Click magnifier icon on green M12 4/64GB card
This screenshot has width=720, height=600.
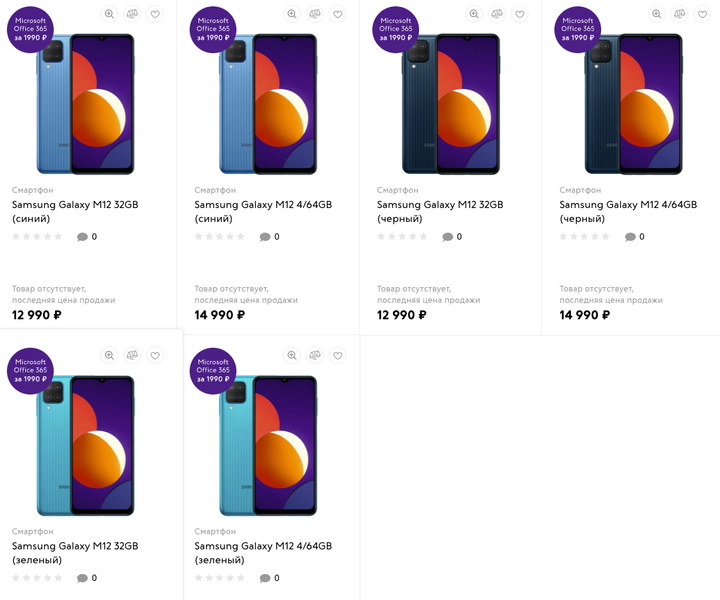click(x=292, y=355)
